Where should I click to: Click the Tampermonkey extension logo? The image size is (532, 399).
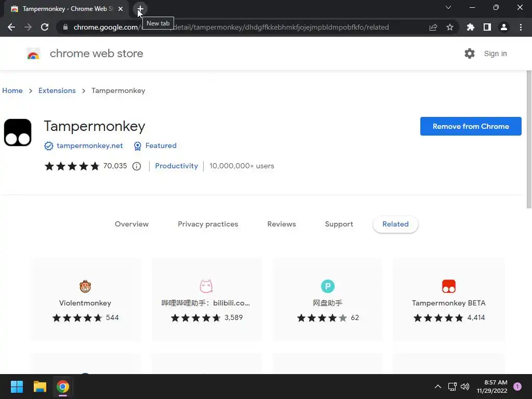pyautogui.click(x=18, y=132)
